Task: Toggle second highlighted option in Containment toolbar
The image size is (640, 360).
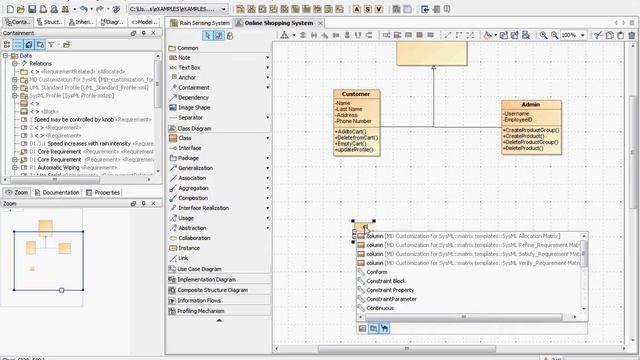Action: [18, 44]
